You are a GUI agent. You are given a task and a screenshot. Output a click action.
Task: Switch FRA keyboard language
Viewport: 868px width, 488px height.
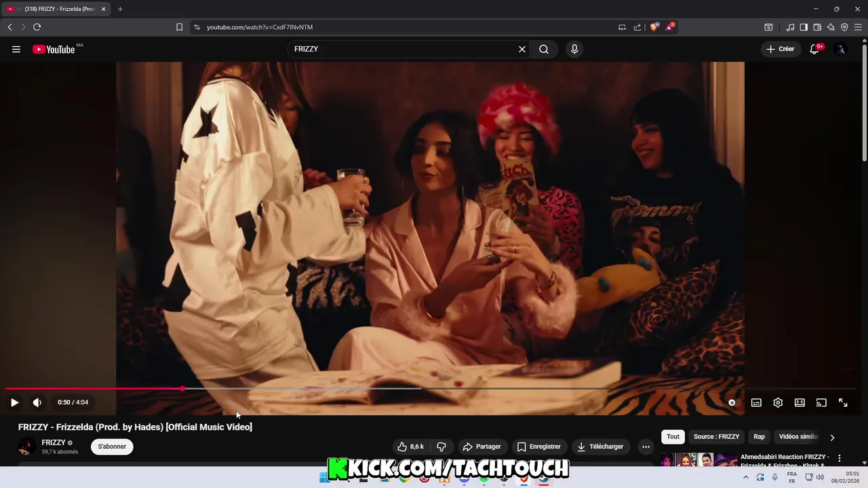click(x=792, y=478)
